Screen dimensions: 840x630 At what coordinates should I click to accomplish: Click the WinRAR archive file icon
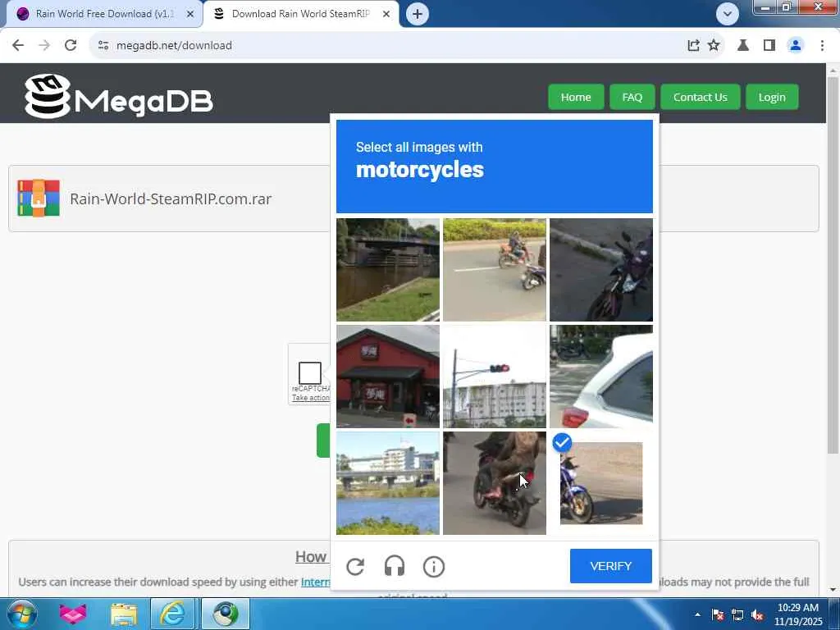(39, 199)
